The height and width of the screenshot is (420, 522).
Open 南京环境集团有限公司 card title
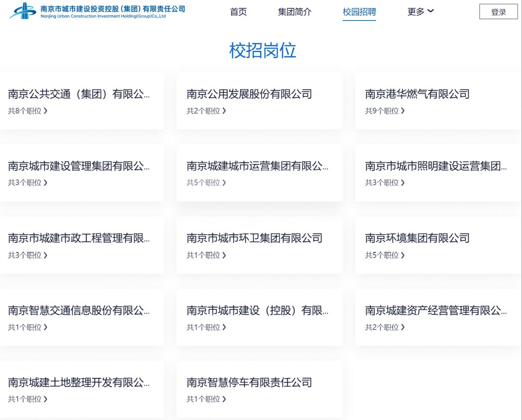(417, 238)
